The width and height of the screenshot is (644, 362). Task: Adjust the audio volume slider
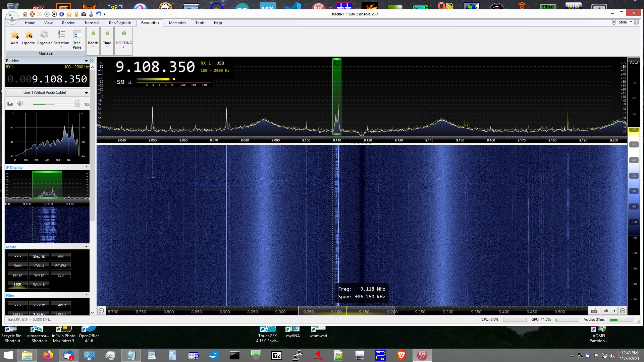78,104
